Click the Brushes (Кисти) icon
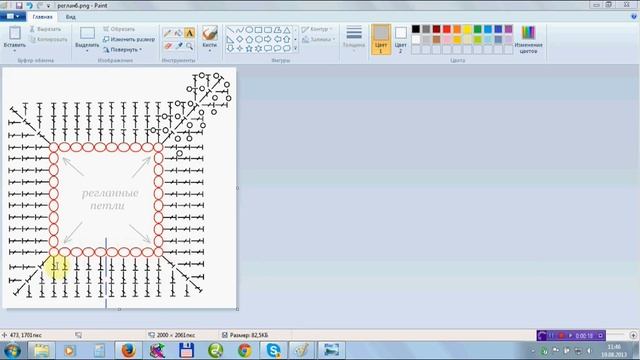This screenshot has width=640, height=360. tap(209, 33)
